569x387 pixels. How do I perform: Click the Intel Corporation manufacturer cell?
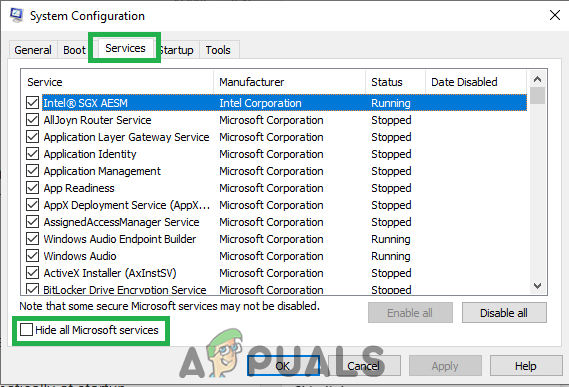click(x=260, y=103)
